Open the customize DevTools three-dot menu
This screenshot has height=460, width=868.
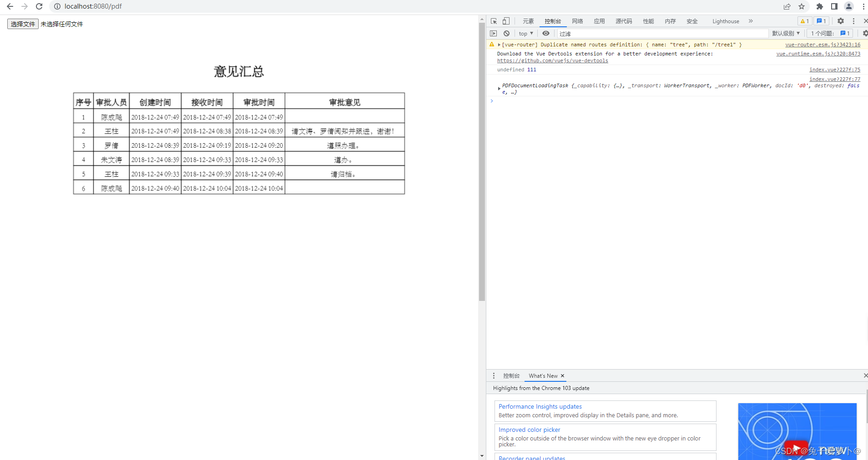[x=854, y=21]
